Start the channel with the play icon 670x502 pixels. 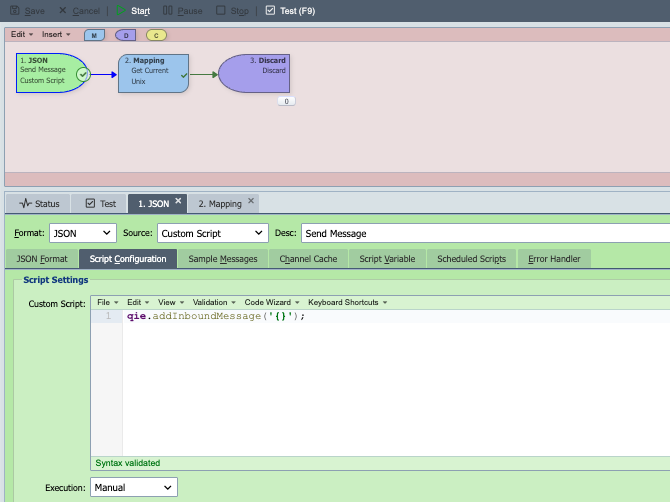point(120,10)
